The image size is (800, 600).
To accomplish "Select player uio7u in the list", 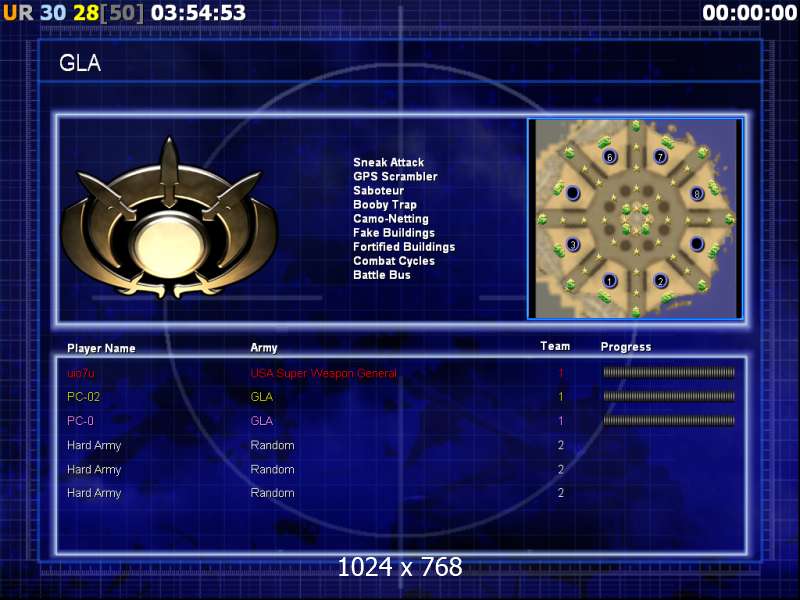I will tap(81, 373).
